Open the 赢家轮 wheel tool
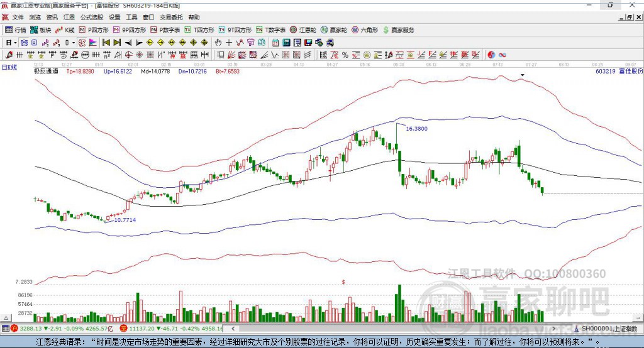Screen dimensions: 644x348 coord(334,30)
